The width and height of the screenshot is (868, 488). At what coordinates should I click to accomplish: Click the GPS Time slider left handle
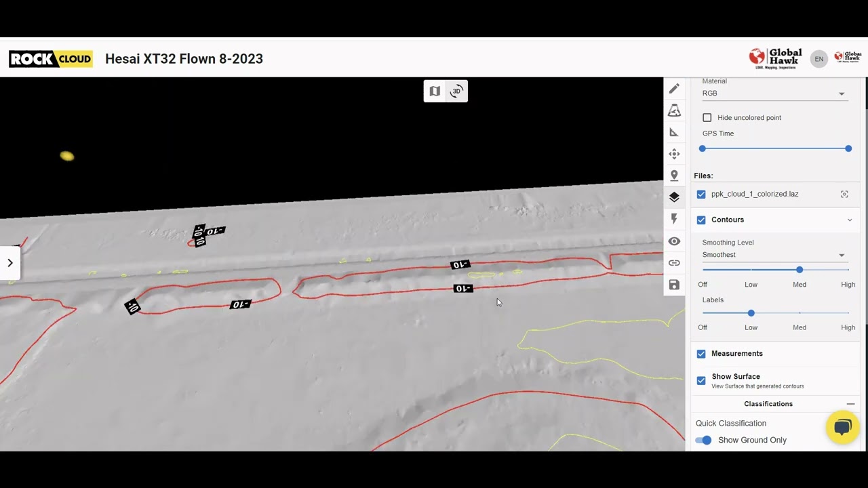click(x=703, y=148)
